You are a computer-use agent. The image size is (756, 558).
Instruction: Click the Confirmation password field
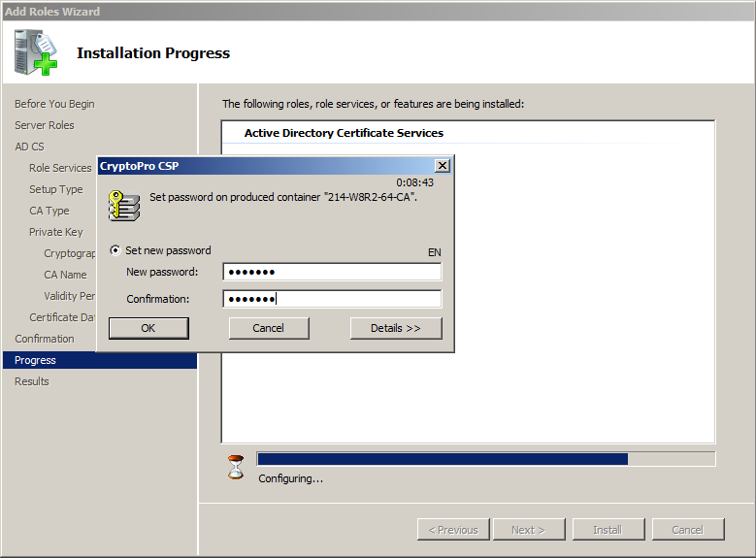(331, 299)
